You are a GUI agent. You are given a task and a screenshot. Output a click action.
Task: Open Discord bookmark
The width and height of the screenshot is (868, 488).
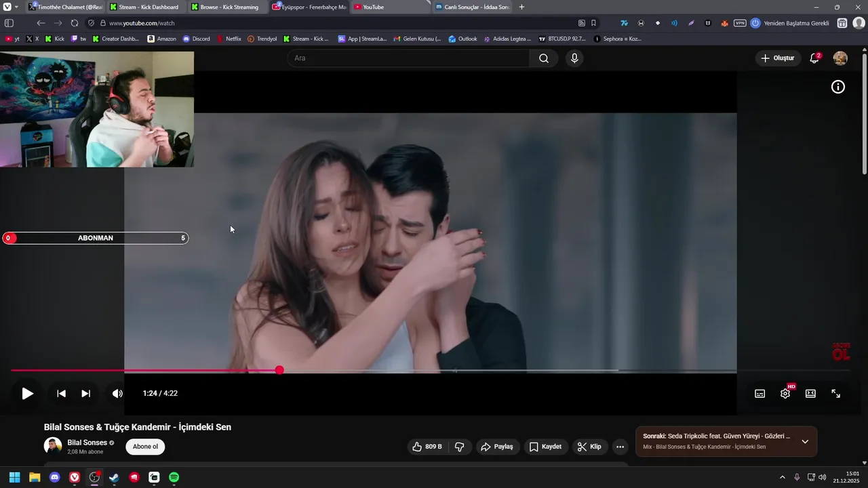tap(196, 39)
